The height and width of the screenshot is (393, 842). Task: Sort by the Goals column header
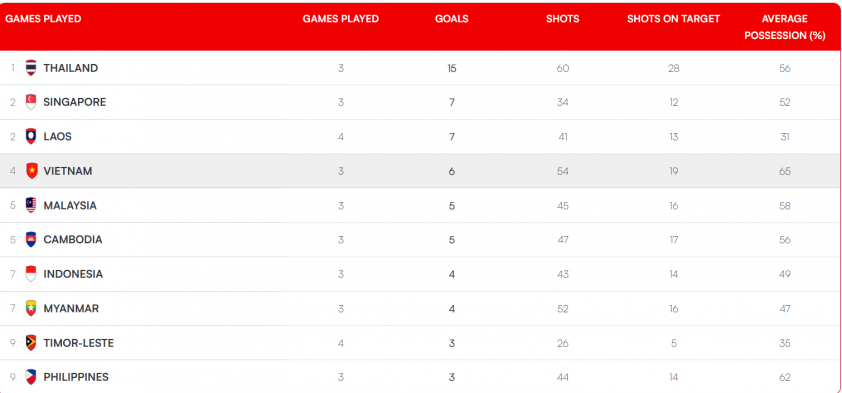coord(452,19)
